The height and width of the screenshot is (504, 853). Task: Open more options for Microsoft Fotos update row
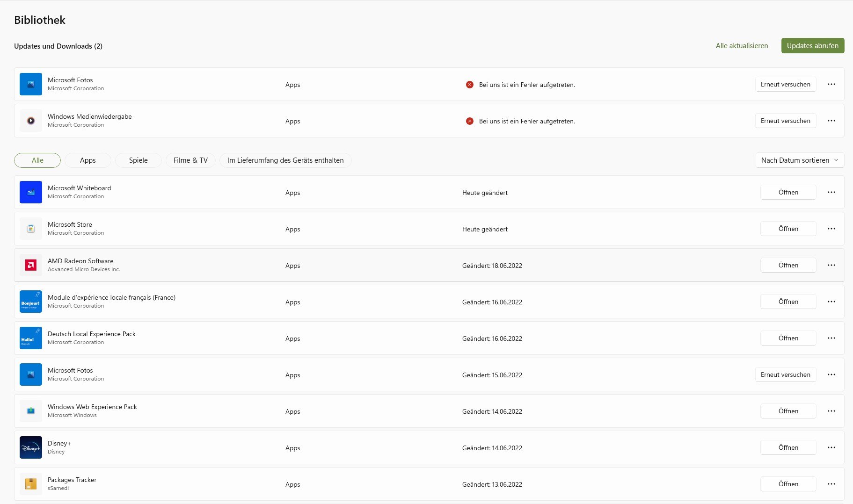pos(831,84)
